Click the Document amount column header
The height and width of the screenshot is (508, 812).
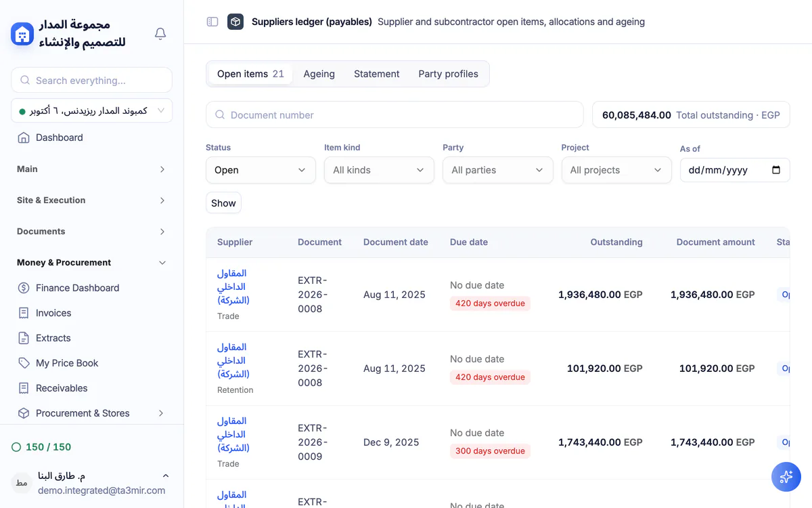[716, 242]
